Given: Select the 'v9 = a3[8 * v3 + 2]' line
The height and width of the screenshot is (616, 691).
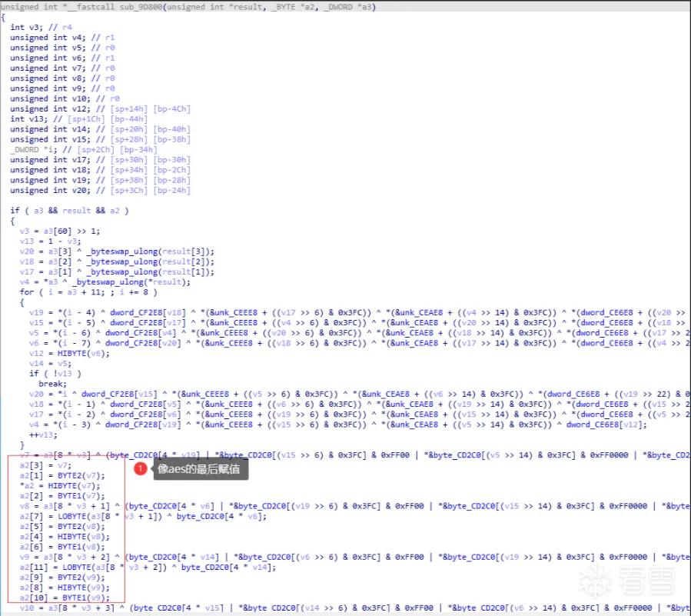Looking at the screenshot, I should pos(355,557).
